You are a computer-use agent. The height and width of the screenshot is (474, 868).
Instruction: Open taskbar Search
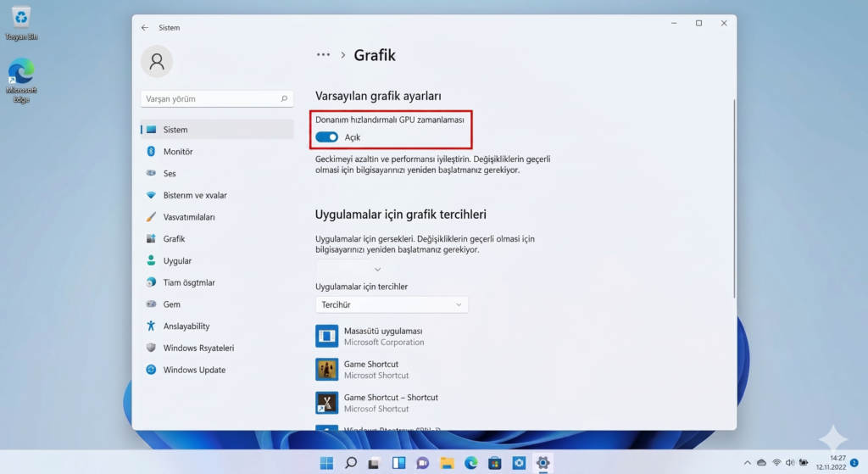pos(350,463)
